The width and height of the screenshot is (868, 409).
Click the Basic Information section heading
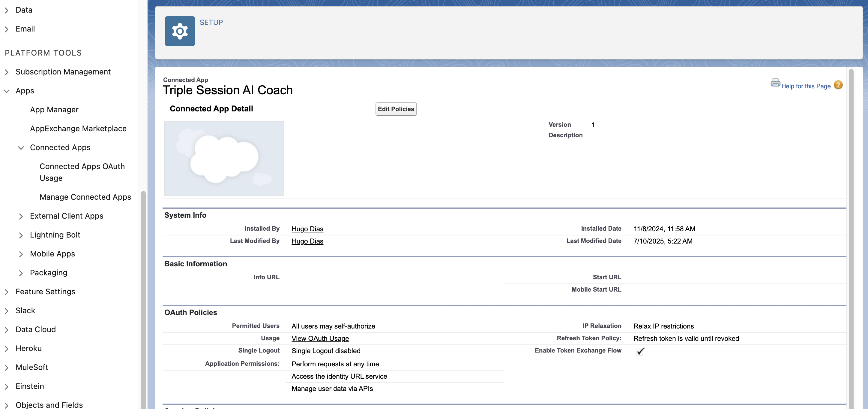click(196, 264)
